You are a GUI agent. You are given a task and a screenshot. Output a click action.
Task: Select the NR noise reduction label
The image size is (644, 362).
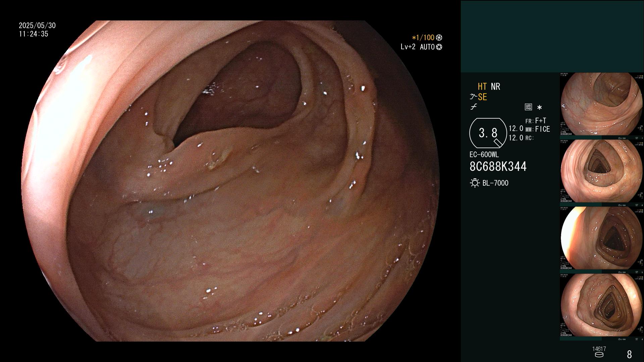tap(495, 86)
